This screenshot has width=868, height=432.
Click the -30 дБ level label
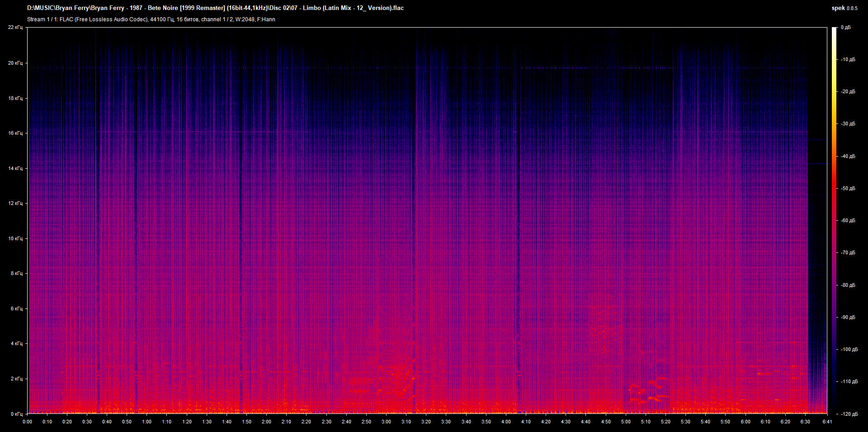pyautogui.click(x=848, y=124)
